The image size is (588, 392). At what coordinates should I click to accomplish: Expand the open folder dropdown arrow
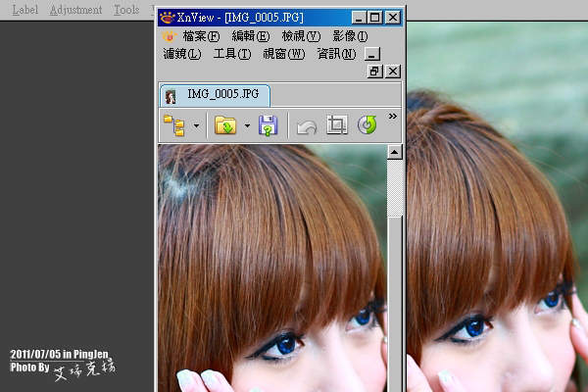pyautogui.click(x=247, y=125)
